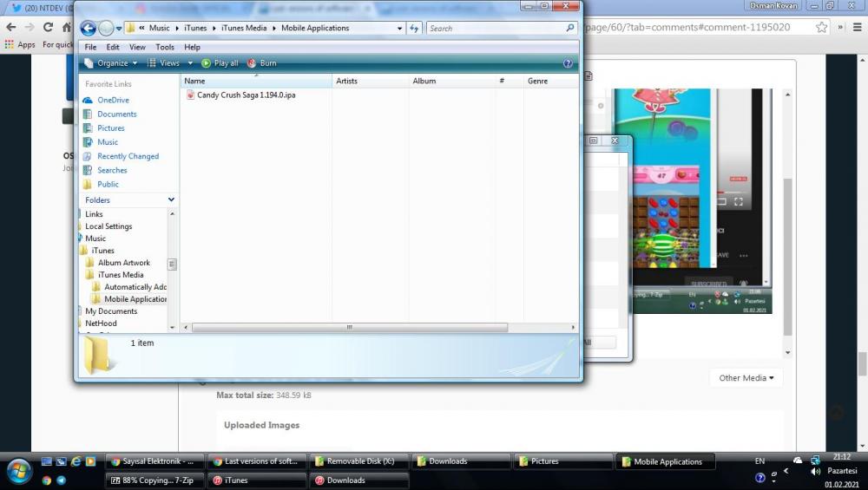Click Play all in the toolbar

[x=220, y=63]
